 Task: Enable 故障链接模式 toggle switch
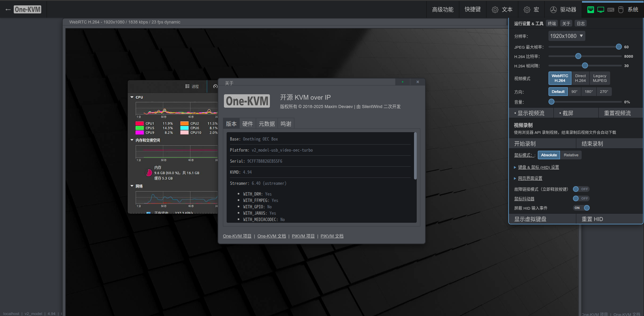(x=581, y=189)
